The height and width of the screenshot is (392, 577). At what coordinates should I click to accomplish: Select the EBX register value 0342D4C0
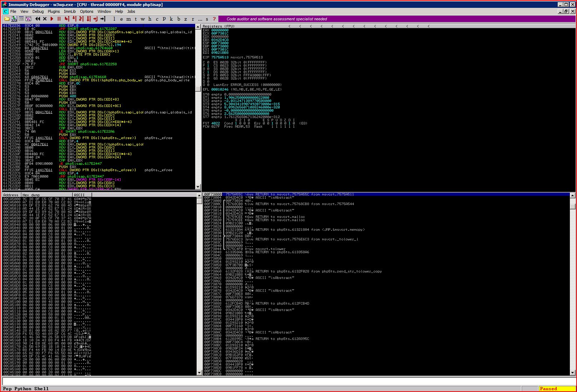[x=220, y=40]
